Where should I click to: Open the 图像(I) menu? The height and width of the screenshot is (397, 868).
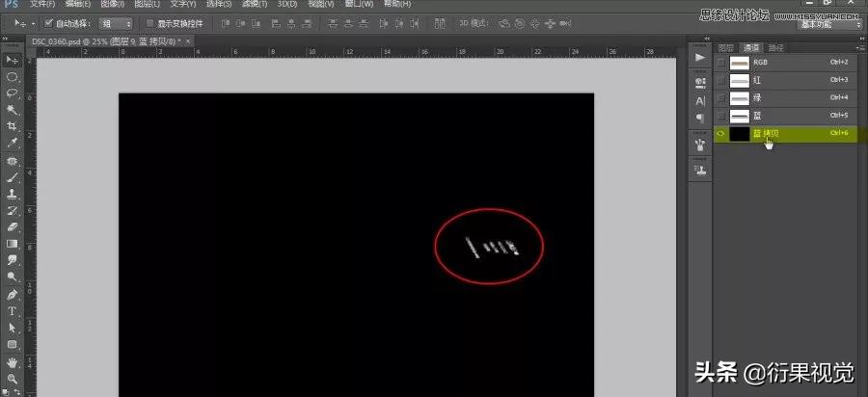pos(112,4)
